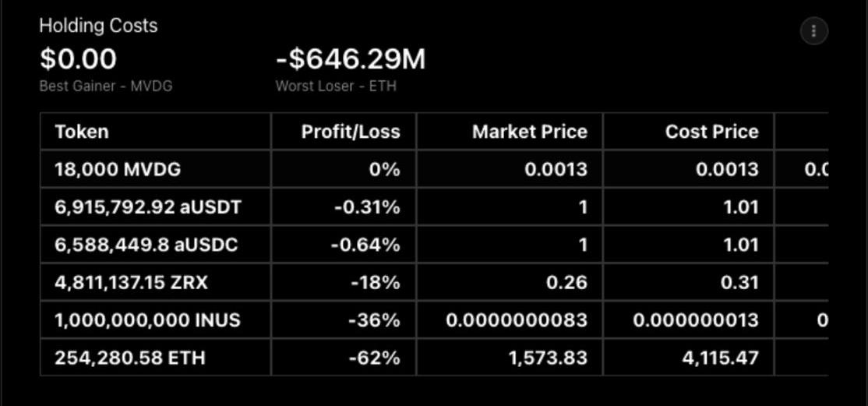Select the Token column header
The image size is (868, 406).
82,131
